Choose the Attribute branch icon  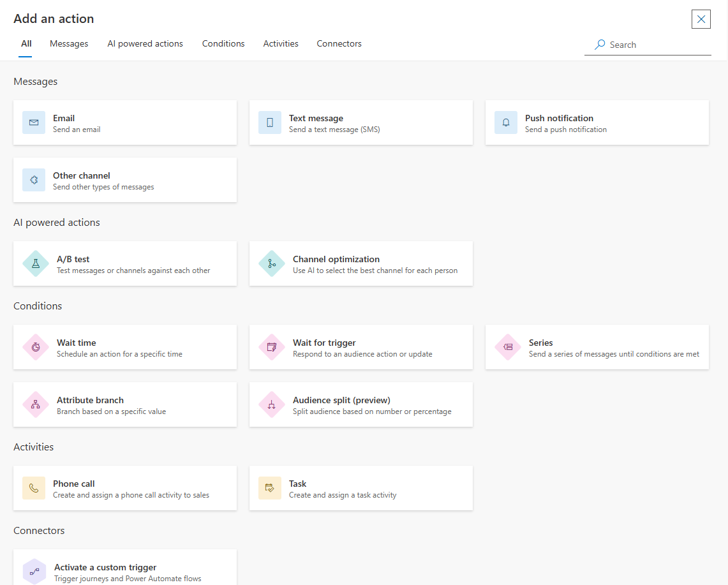click(x=36, y=404)
